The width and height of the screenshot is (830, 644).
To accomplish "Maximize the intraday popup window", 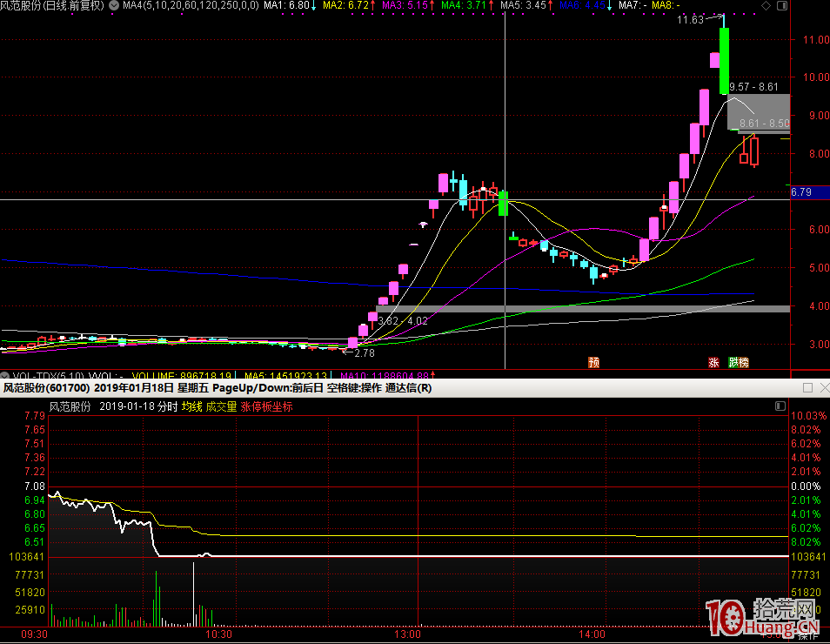I will [807, 388].
